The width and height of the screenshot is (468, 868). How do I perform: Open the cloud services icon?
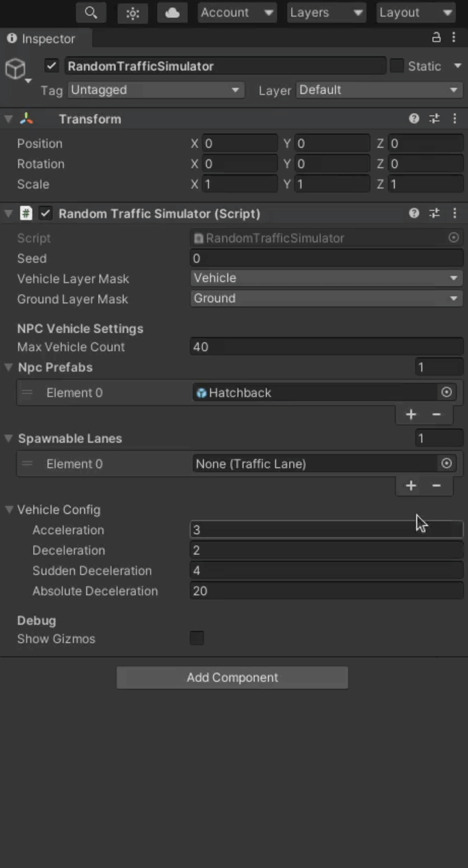pos(172,13)
